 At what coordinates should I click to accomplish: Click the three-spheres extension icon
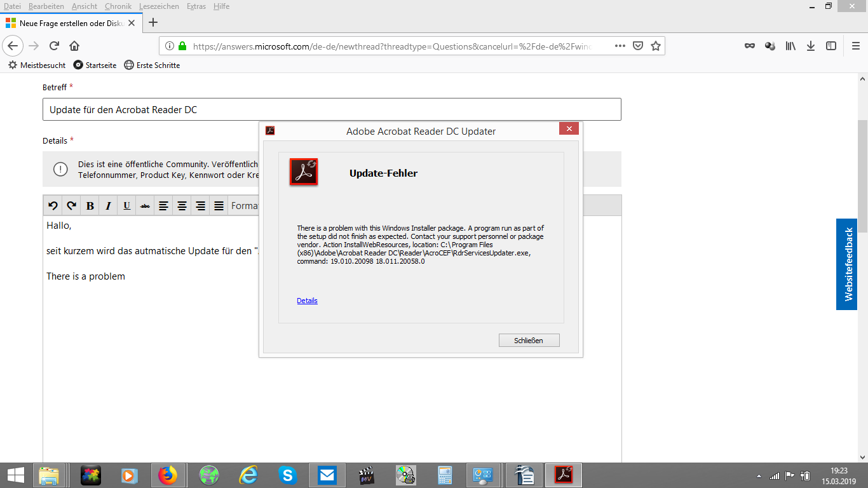770,46
